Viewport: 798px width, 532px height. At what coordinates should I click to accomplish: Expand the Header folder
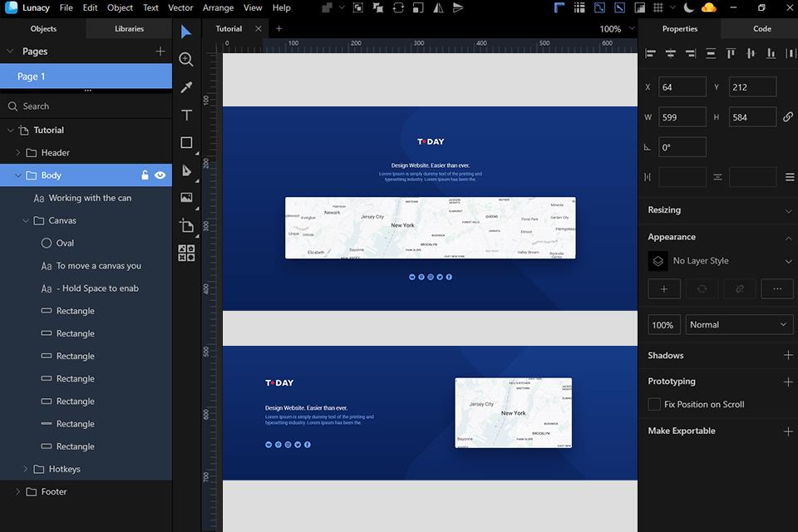pos(17,152)
